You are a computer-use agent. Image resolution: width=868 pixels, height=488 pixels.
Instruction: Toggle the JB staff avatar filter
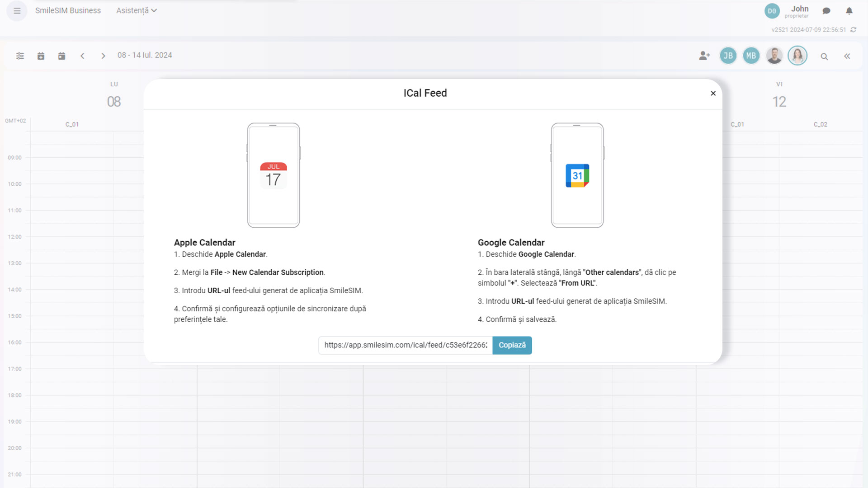pyautogui.click(x=728, y=56)
